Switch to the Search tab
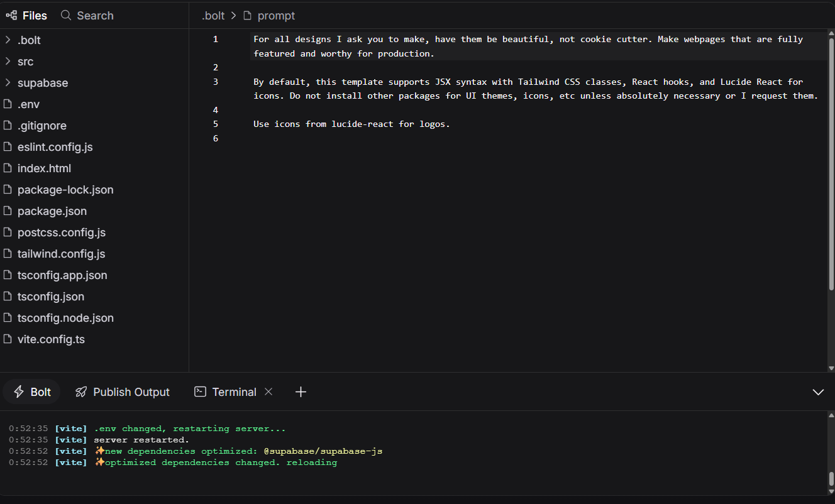 coord(87,15)
